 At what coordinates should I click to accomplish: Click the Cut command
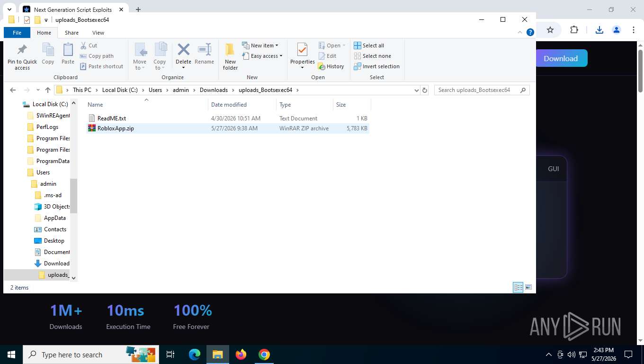click(x=89, y=45)
